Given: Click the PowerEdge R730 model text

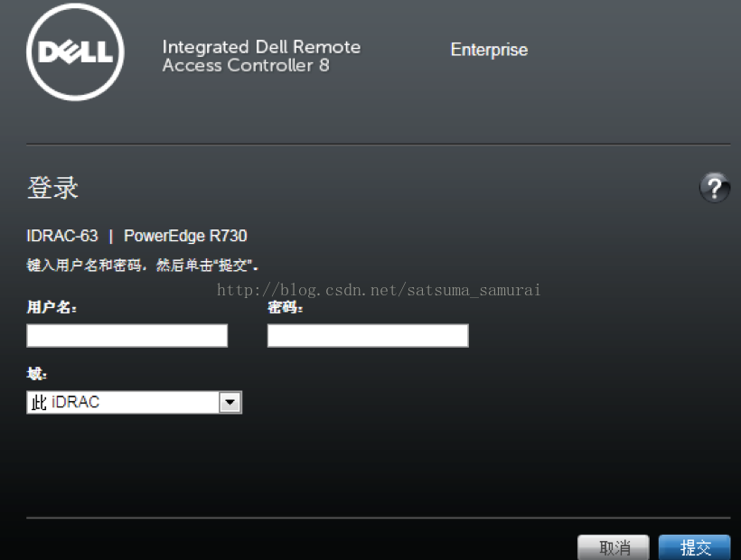Looking at the screenshot, I should (185, 236).
